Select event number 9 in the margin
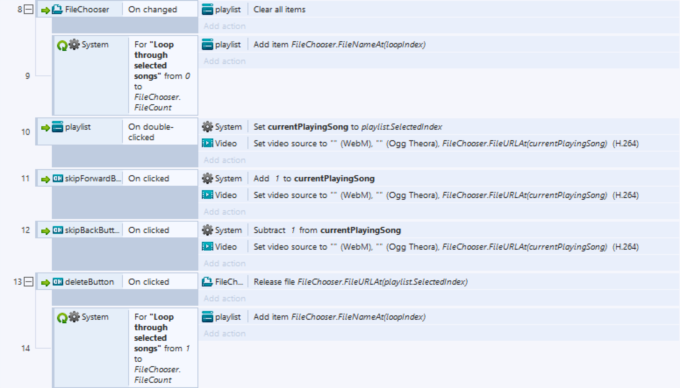The height and width of the screenshot is (388, 680). click(27, 76)
